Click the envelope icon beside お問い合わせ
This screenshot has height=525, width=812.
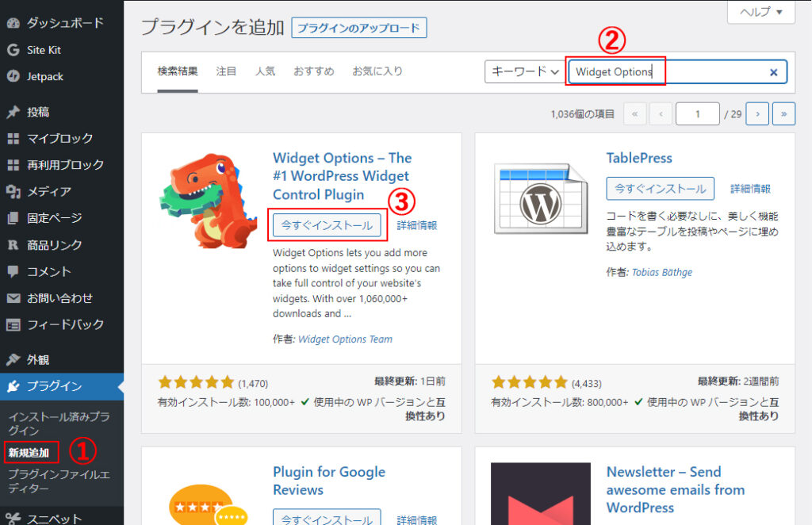tap(13, 298)
